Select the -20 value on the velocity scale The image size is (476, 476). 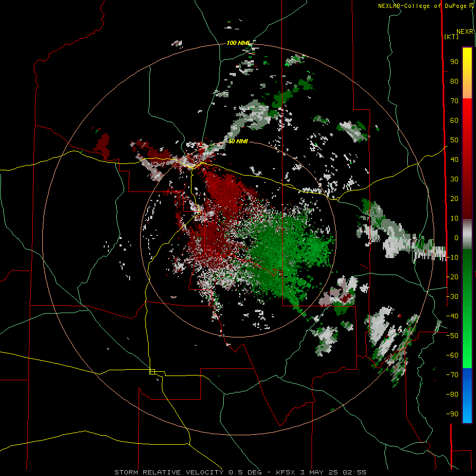click(x=452, y=277)
